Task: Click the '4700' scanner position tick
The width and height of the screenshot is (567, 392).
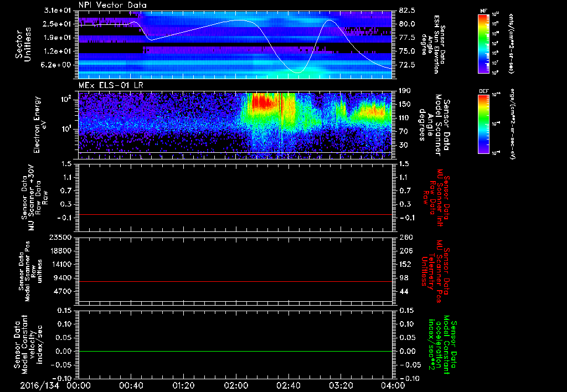Action: click(x=63, y=291)
